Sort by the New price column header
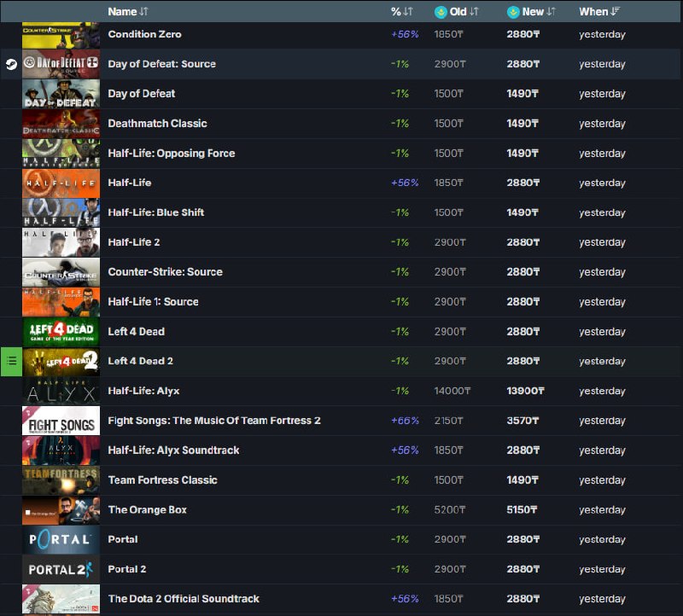 531,12
